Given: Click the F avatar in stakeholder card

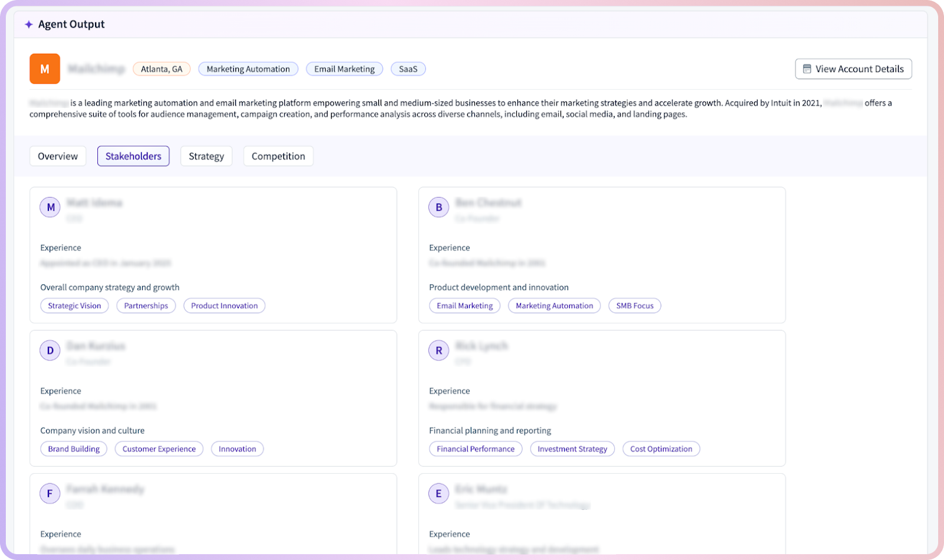Looking at the screenshot, I should [50, 494].
